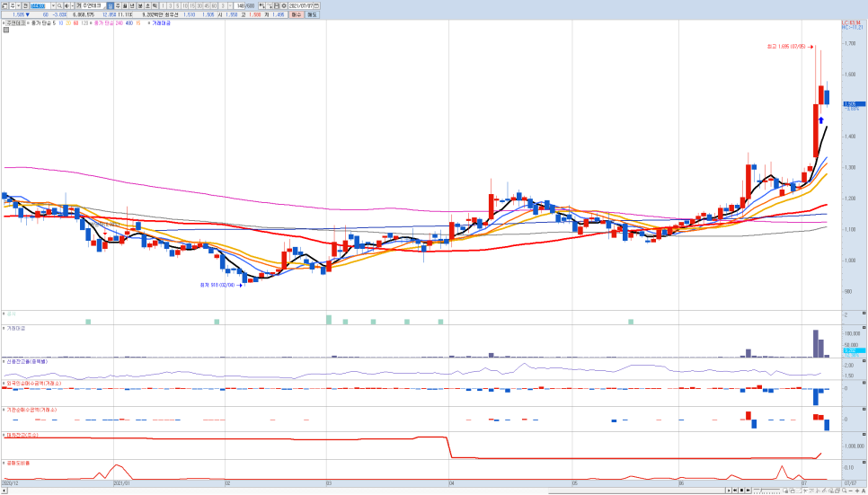The height and width of the screenshot is (495, 868).
Task: Click the 외국인순매수금액 sub-chart label
Action: (33, 384)
